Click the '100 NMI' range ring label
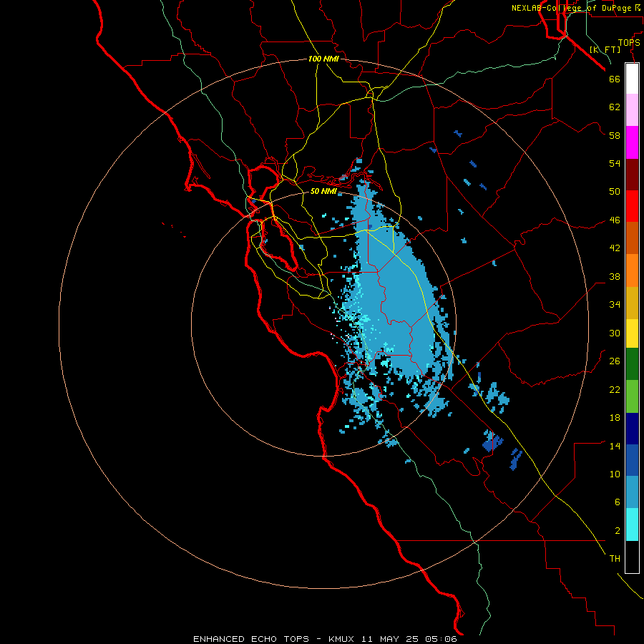644x644 pixels. pyautogui.click(x=323, y=59)
